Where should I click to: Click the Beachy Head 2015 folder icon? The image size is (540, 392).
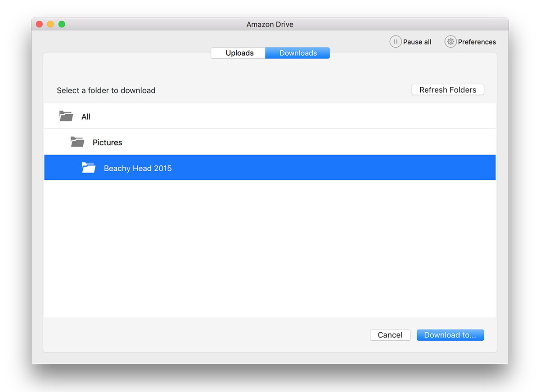[89, 168]
